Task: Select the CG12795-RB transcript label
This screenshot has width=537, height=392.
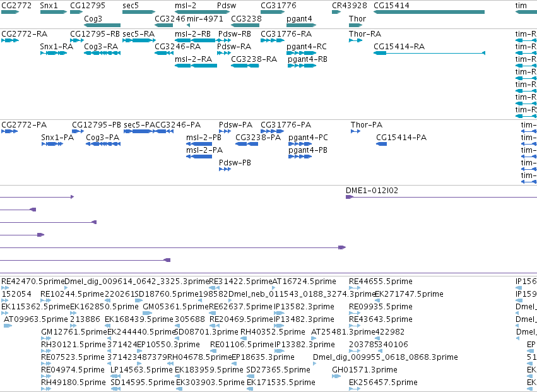Action: point(95,34)
